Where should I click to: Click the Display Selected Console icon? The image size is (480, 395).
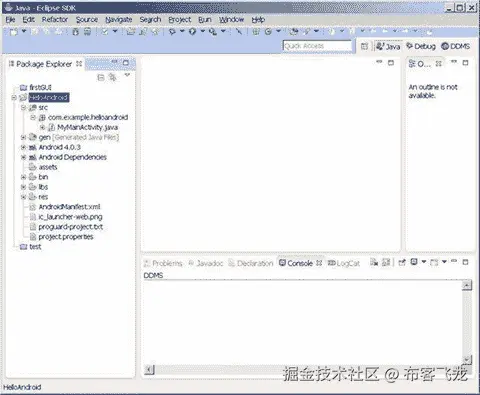coord(414,262)
